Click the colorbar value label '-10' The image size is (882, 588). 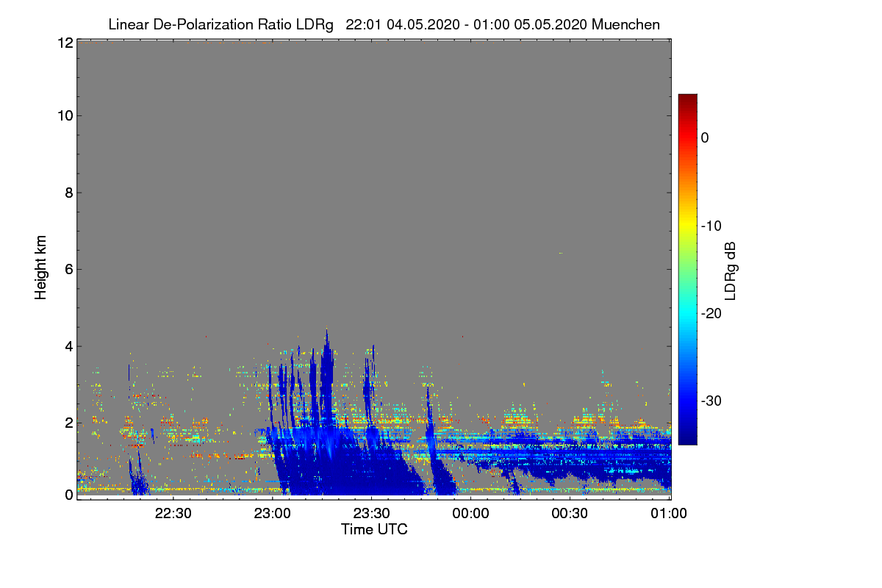(x=711, y=226)
